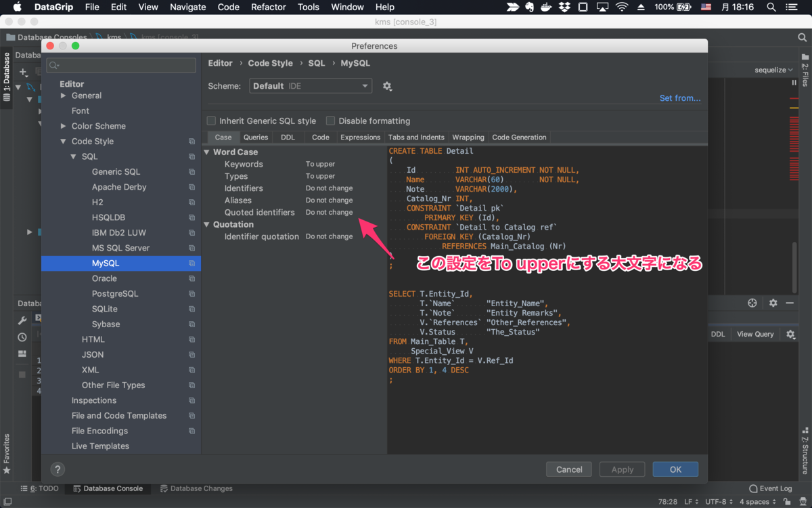Click the gear icon in console toolbar

point(773,303)
